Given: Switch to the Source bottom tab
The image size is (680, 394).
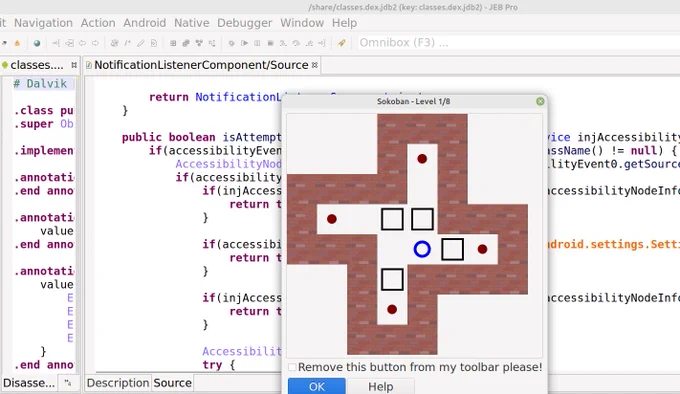Looking at the screenshot, I should coord(172,383).
